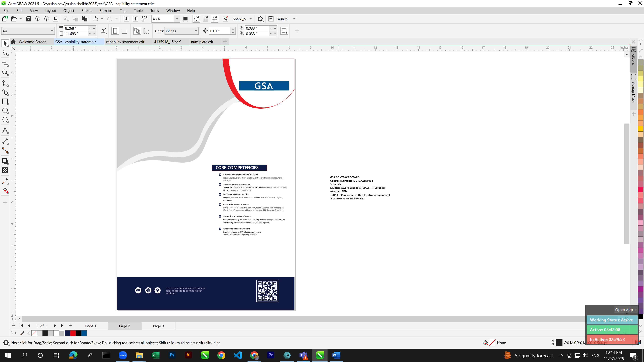Increase the page width stepper
Image resolution: width=644 pixels, height=362 pixels.
[94, 28]
